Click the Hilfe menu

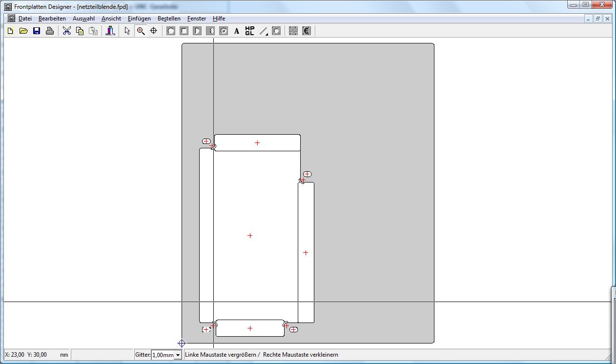click(x=219, y=19)
